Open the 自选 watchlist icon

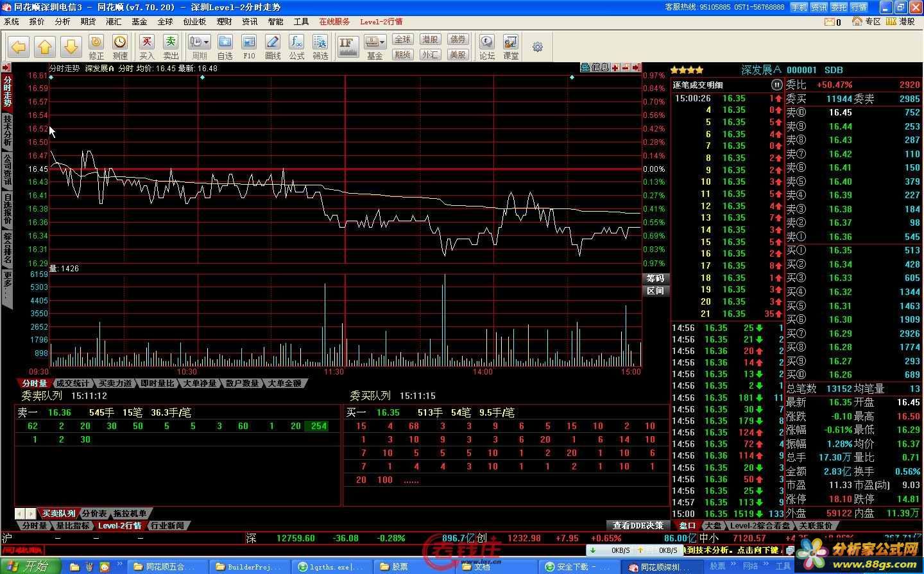coord(225,47)
